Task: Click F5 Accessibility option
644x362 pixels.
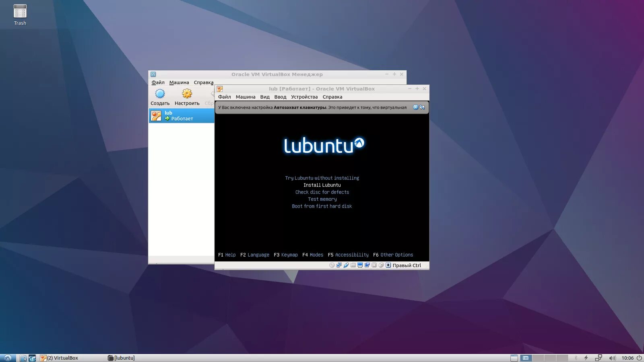Action: [348, 255]
